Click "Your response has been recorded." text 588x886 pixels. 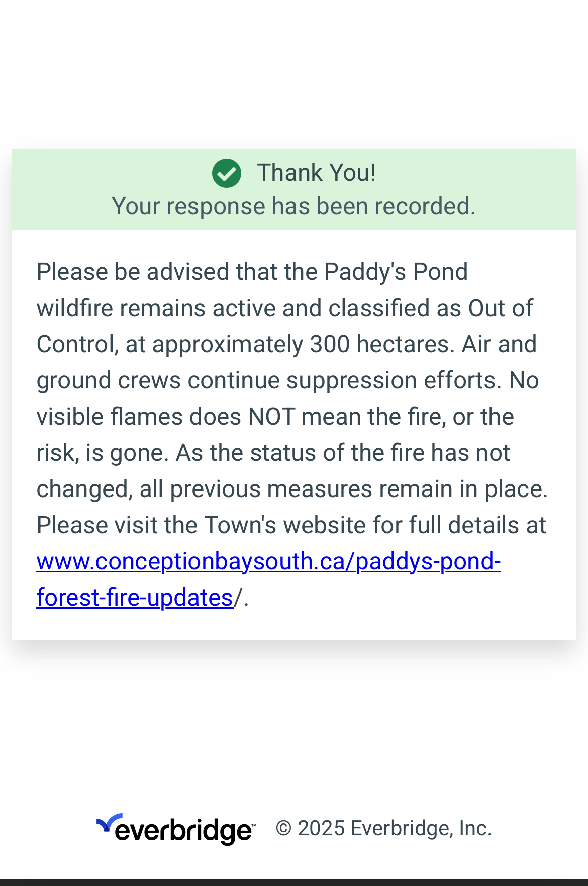[x=293, y=206]
